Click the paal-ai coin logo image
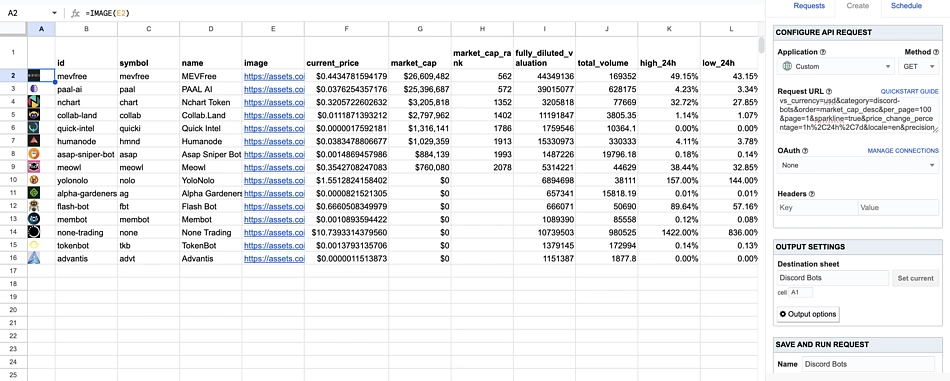The height and width of the screenshot is (381, 950). tap(34, 89)
